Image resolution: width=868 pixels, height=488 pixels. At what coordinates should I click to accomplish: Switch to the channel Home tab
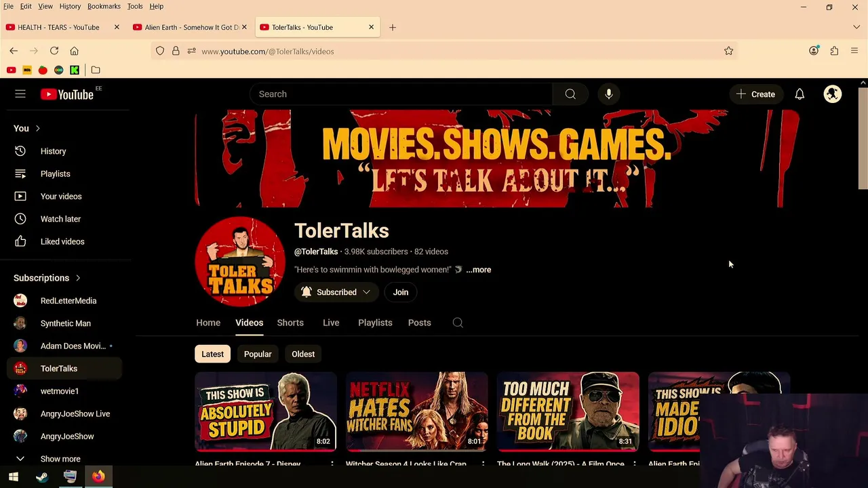point(208,323)
